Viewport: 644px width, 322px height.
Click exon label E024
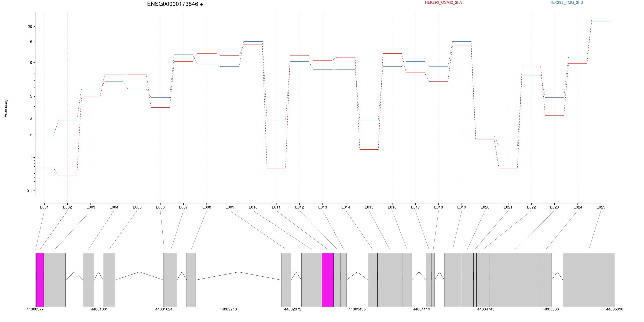click(x=578, y=207)
